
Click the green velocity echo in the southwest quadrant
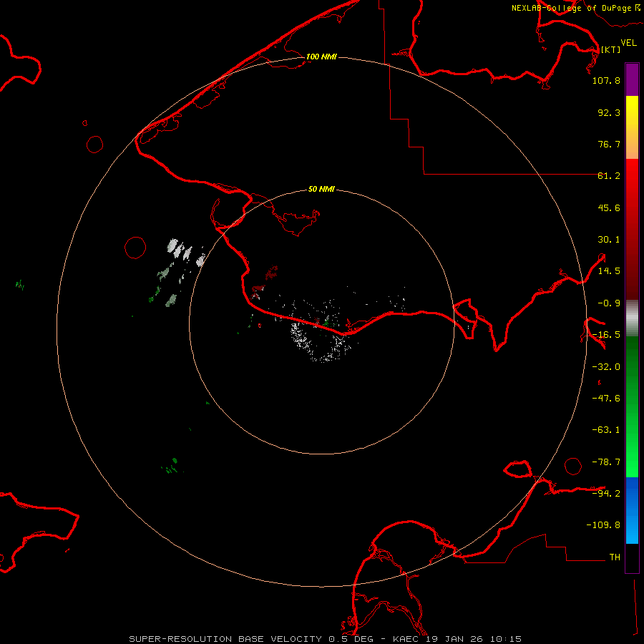[x=172, y=466]
